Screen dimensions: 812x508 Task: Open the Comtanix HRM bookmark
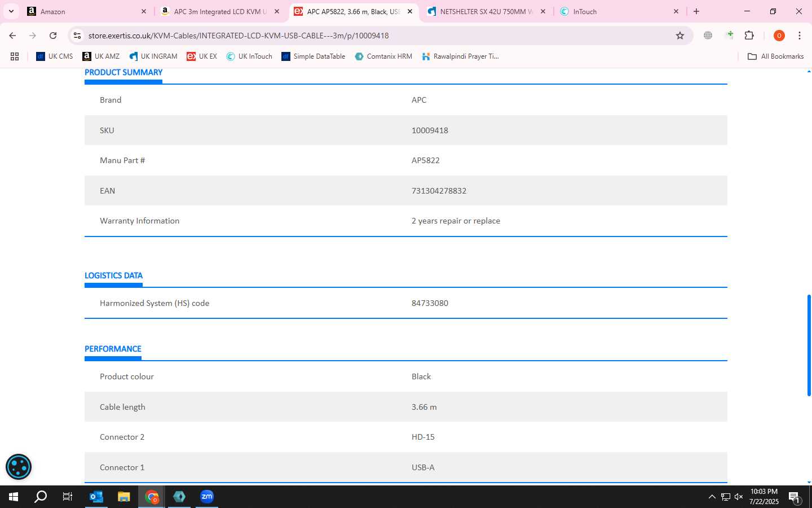[x=383, y=56]
